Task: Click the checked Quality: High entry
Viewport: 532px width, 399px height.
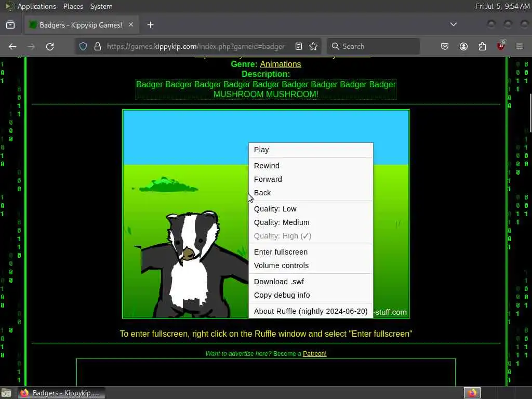Action: tap(311, 236)
